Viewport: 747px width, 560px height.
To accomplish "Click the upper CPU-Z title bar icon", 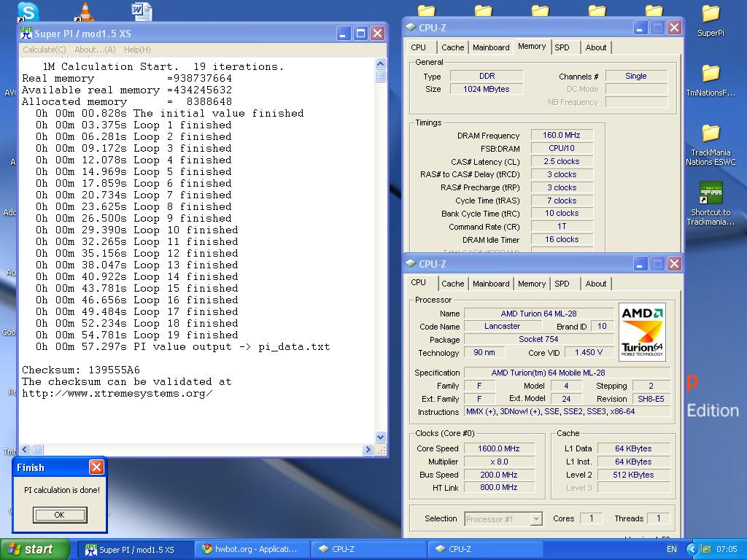I will (x=410, y=28).
